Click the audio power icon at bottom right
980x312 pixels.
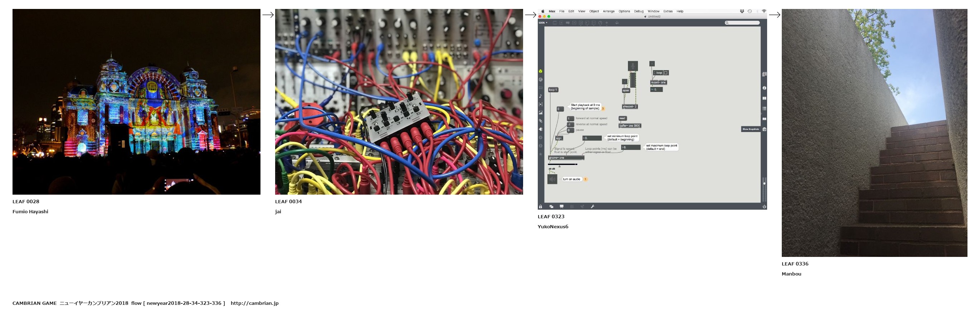coord(764,206)
